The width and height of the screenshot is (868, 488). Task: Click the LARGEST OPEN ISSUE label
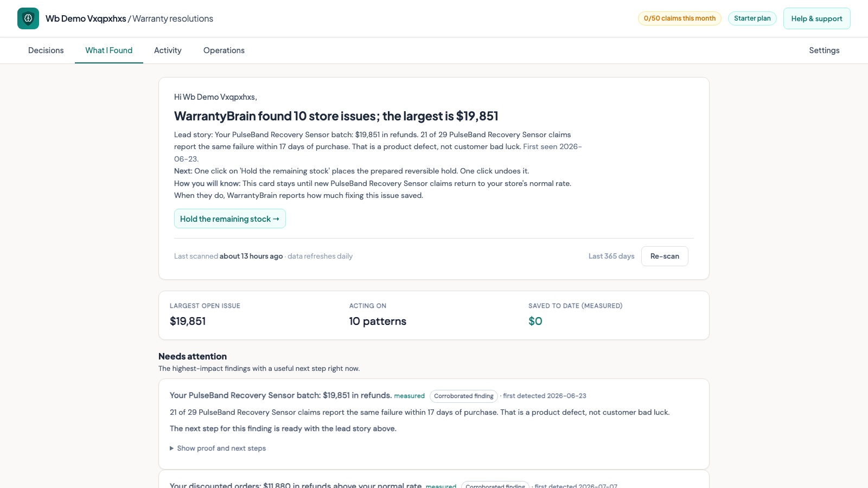(x=205, y=306)
